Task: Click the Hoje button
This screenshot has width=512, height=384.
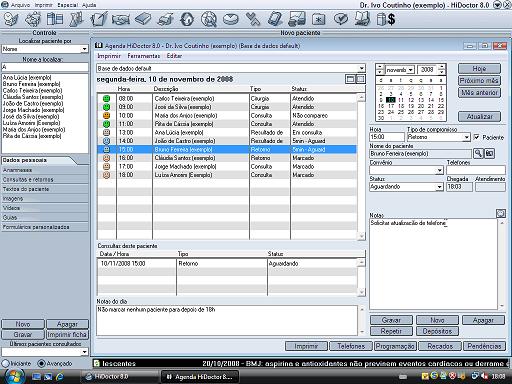Action: point(479,69)
